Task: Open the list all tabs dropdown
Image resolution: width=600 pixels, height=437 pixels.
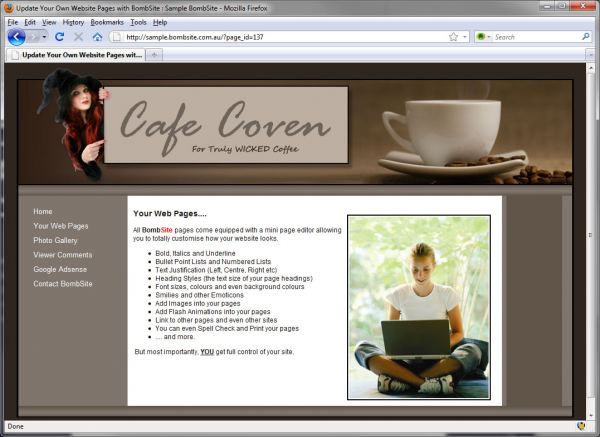Action: click(590, 55)
